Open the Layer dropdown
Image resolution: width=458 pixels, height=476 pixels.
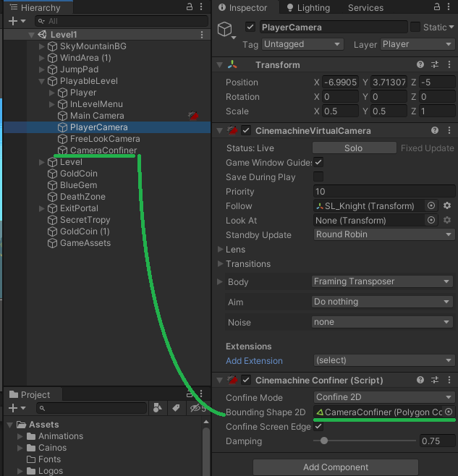(417, 44)
